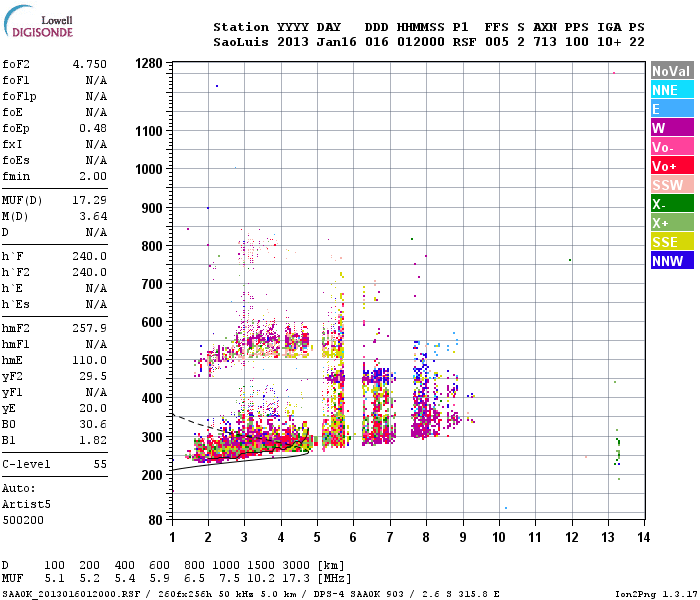Click the yE value 20.0

pyautogui.click(x=93, y=408)
